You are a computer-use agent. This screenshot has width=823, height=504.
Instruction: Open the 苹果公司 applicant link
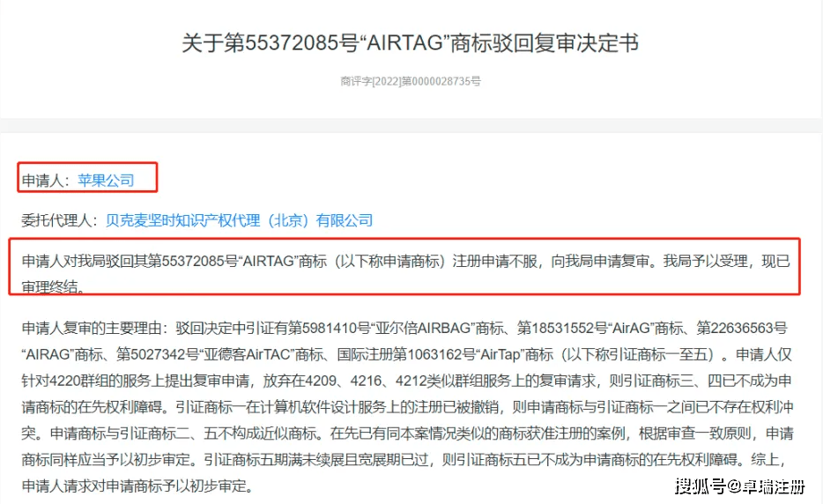[106, 180]
